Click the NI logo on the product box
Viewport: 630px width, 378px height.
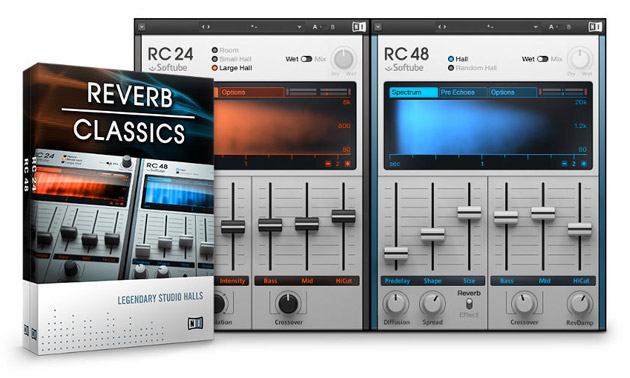[196, 323]
